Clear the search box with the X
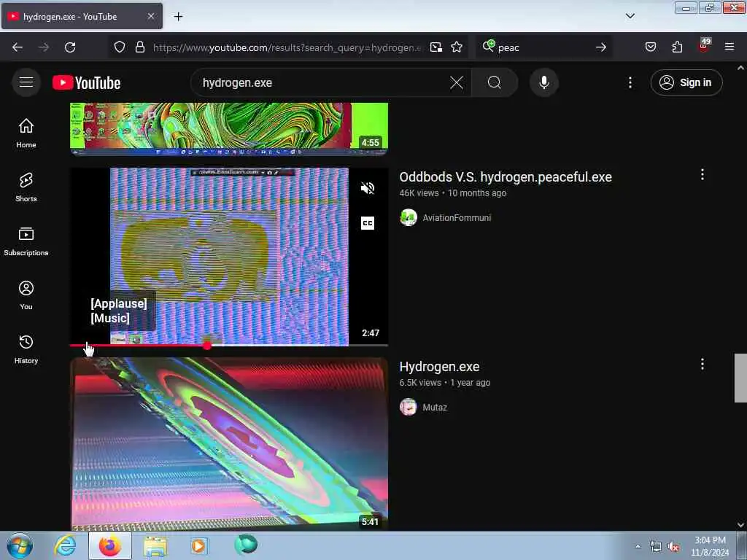Screen dimensions: 747x560 pos(457,82)
